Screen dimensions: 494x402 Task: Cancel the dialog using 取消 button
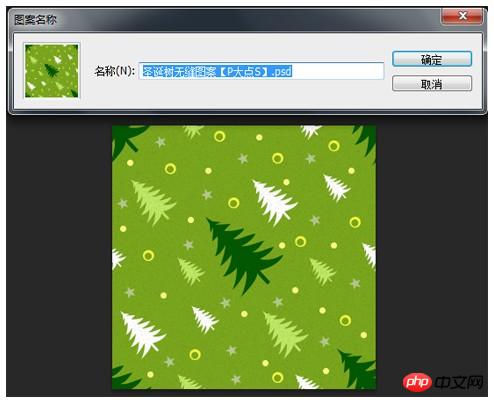coord(432,83)
